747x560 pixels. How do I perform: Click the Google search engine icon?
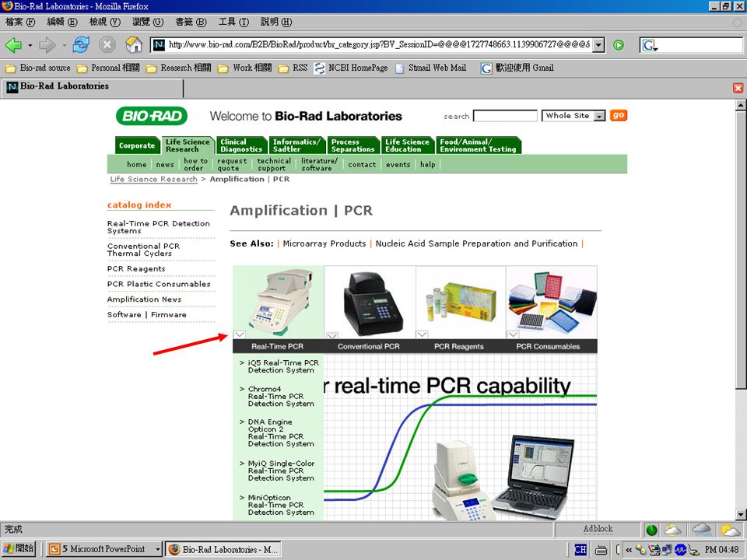[x=649, y=45]
